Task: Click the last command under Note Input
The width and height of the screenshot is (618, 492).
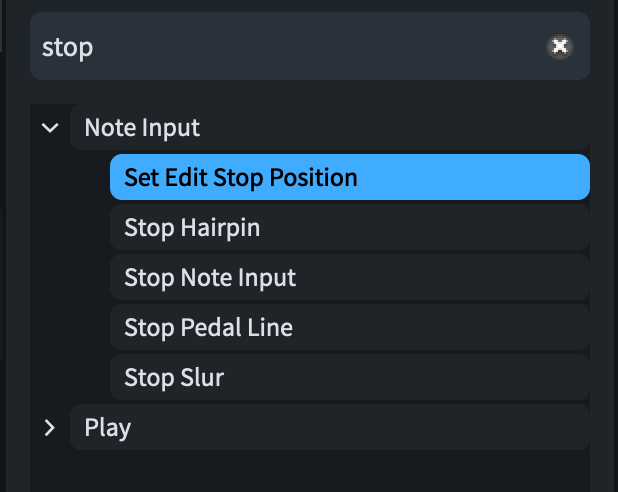Action: 349,378
